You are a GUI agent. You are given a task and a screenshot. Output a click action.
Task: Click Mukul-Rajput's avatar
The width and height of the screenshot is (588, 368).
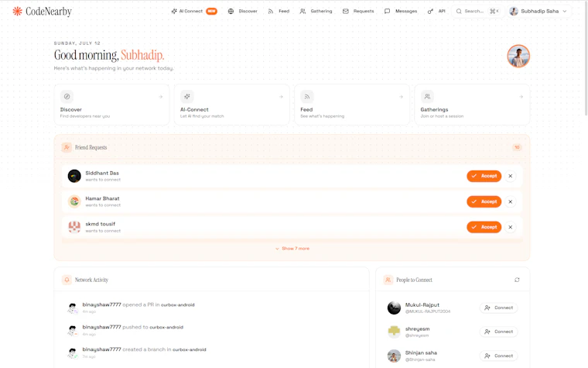(x=394, y=308)
